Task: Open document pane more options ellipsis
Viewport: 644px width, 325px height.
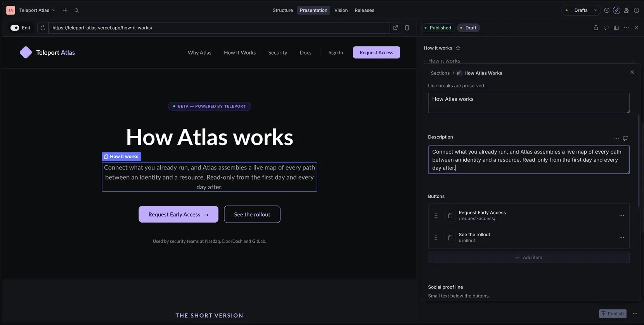Action: 626,28
